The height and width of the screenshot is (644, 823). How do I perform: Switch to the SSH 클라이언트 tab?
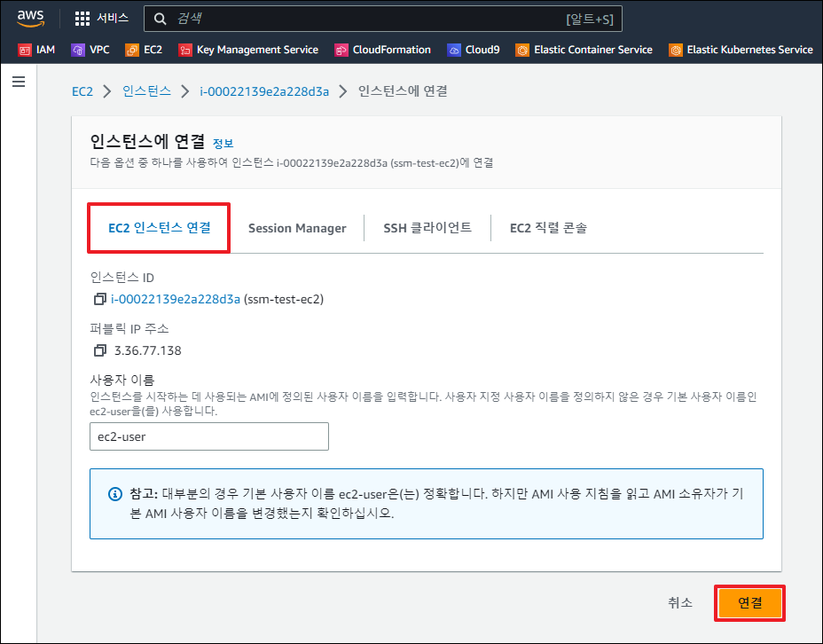427,228
